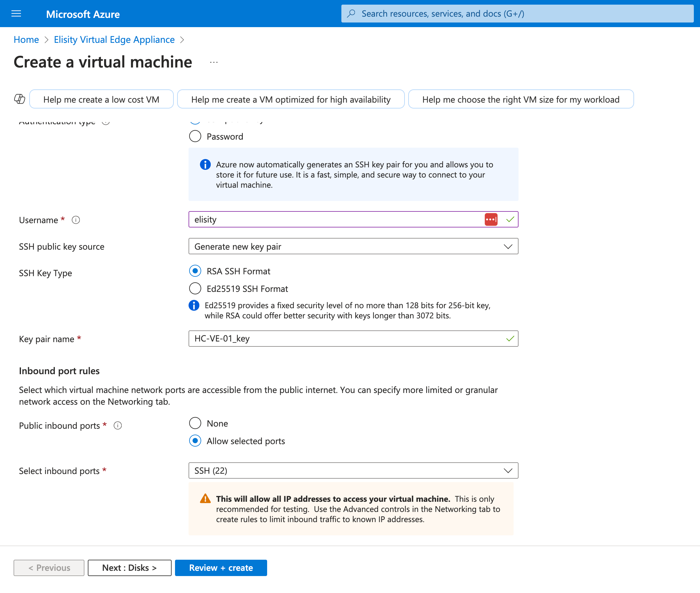The image size is (700, 593).
Task: Click the Key pair name field
Action: tap(346, 338)
